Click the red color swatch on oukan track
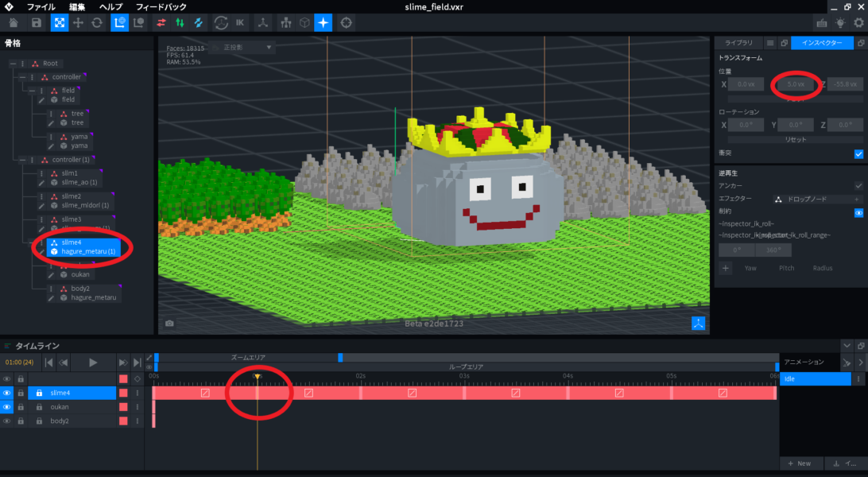 (123, 407)
